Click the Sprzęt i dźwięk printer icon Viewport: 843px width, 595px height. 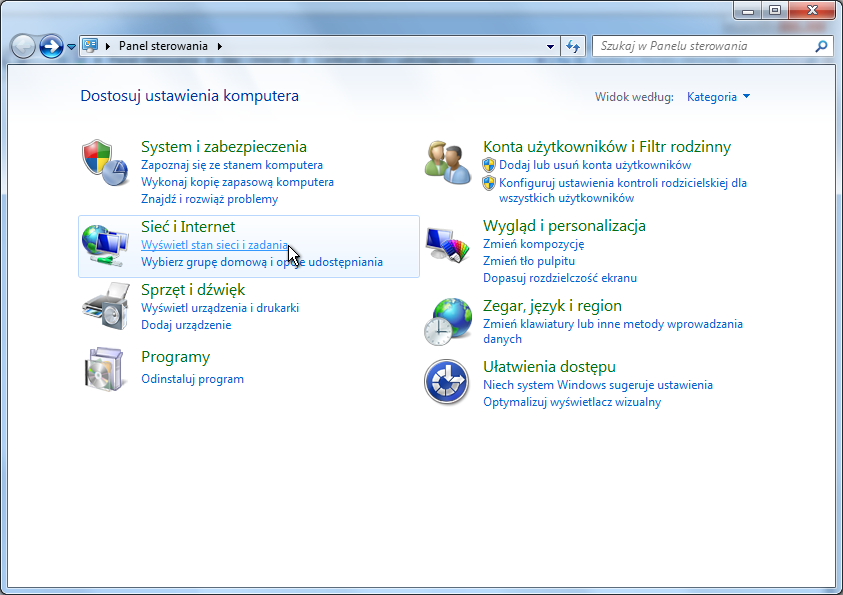(105, 306)
